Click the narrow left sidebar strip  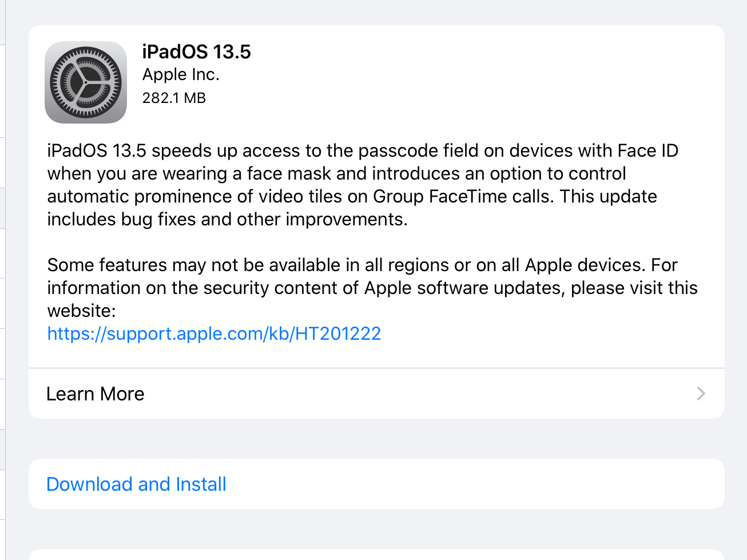3,280
